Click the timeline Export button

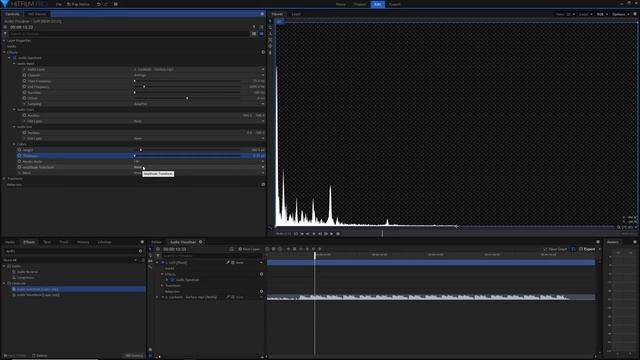(587, 249)
